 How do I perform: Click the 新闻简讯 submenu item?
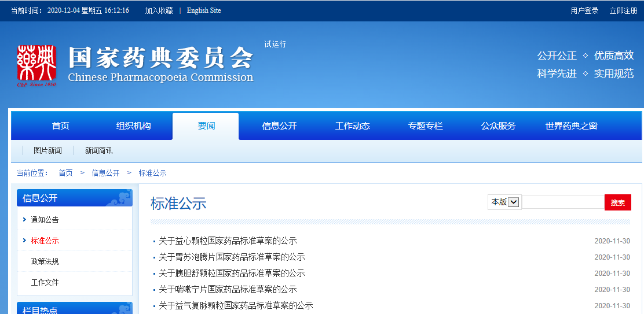pyautogui.click(x=98, y=150)
